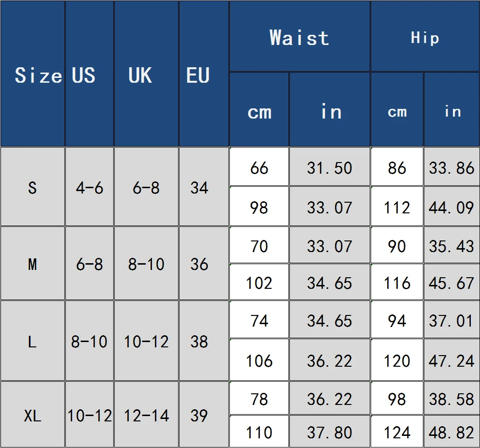Click the EU column header

pyautogui.click(x=204, y=74)
